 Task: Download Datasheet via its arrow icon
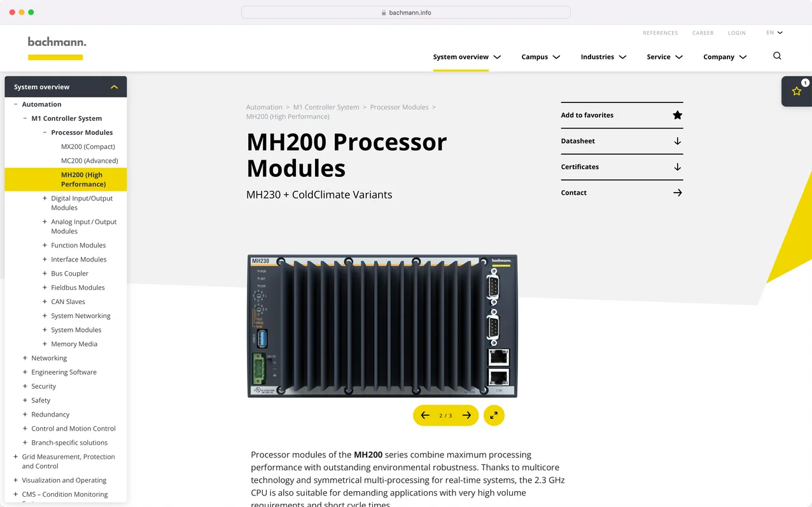677,141
